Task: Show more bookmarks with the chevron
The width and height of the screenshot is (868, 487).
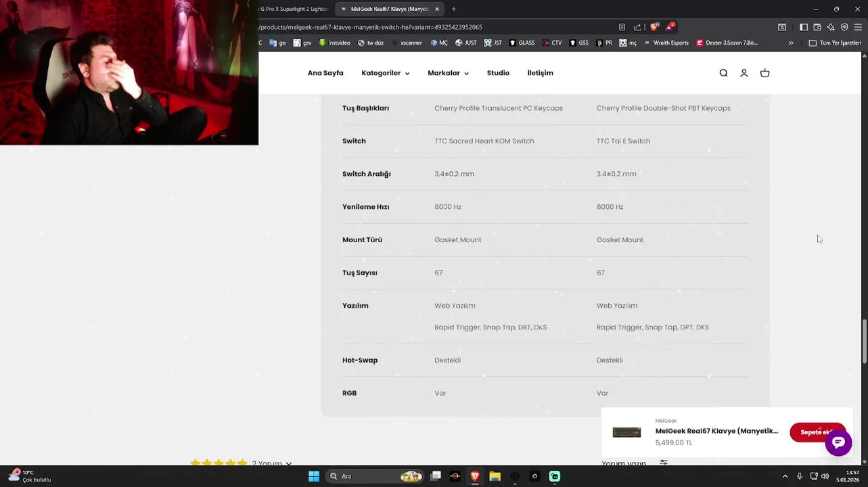Action: (x=791, y=43)
